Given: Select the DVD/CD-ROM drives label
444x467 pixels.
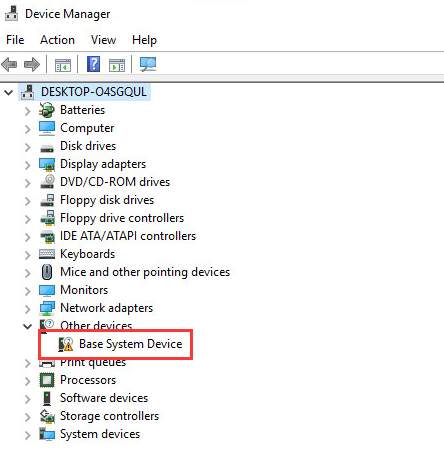Looking at the screenshot, I should [115, 182].
